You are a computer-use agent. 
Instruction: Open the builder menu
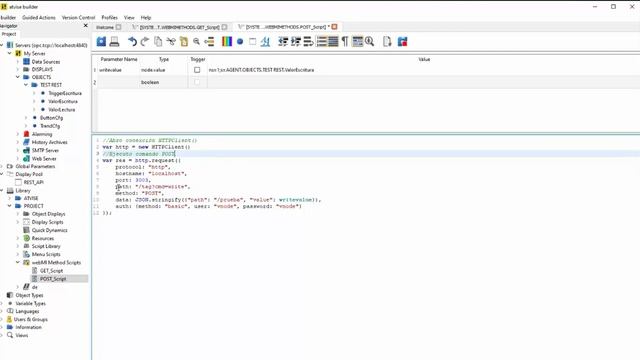[8, 18]
